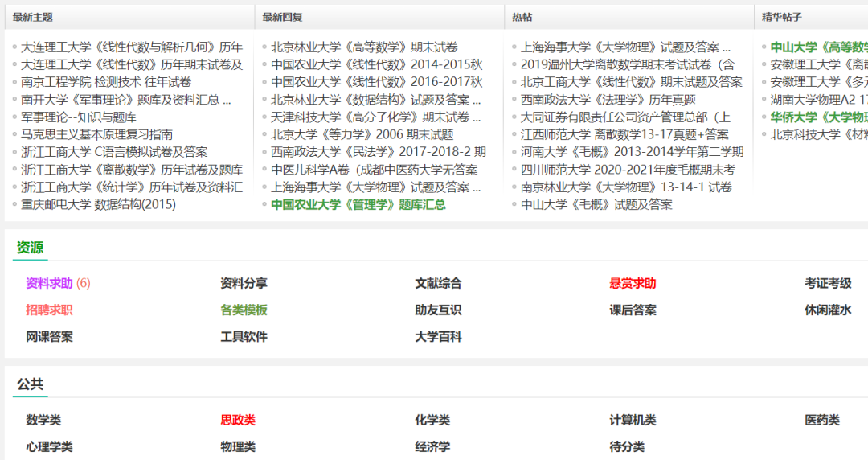
Task: Open 上海海事大学《大学物理》 in 热帖 column
Action: coord(625,47)
